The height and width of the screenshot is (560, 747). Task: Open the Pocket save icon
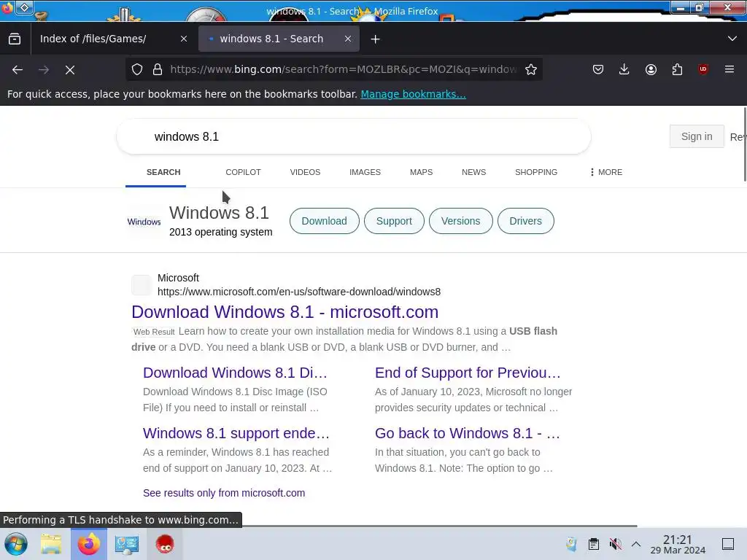click(598, 69)
